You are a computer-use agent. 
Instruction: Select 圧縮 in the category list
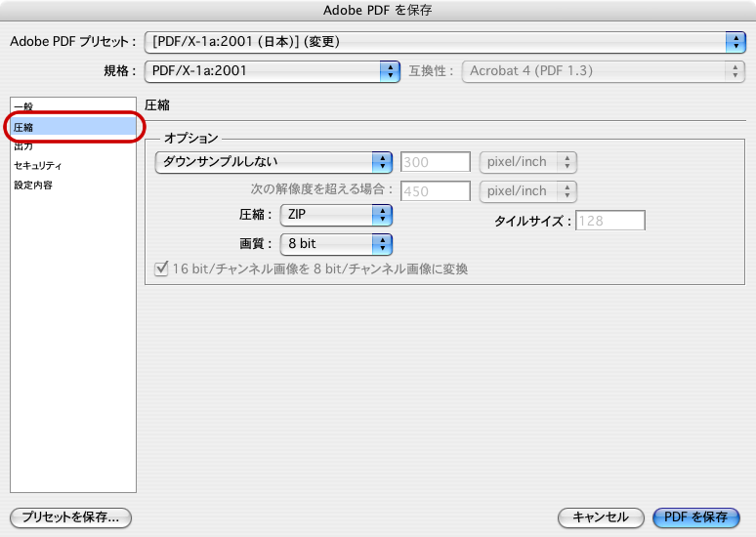coord(73,127)
